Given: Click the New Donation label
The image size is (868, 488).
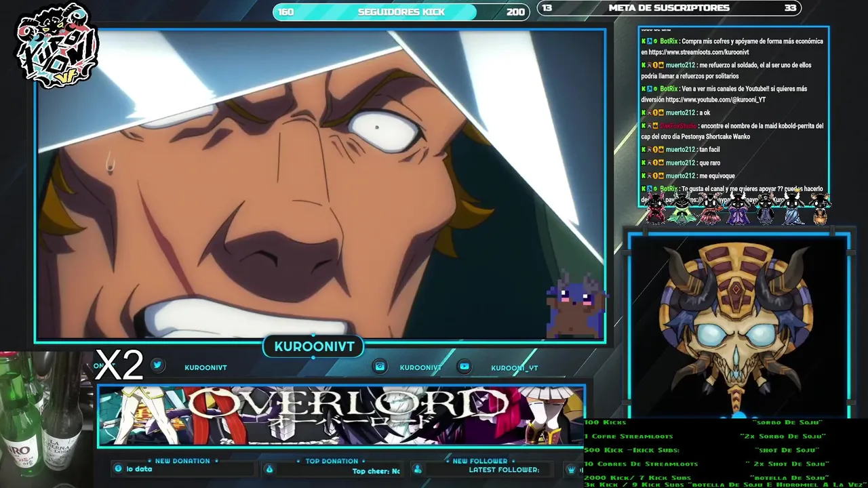Looking at the screenshot, I should 182,461.
